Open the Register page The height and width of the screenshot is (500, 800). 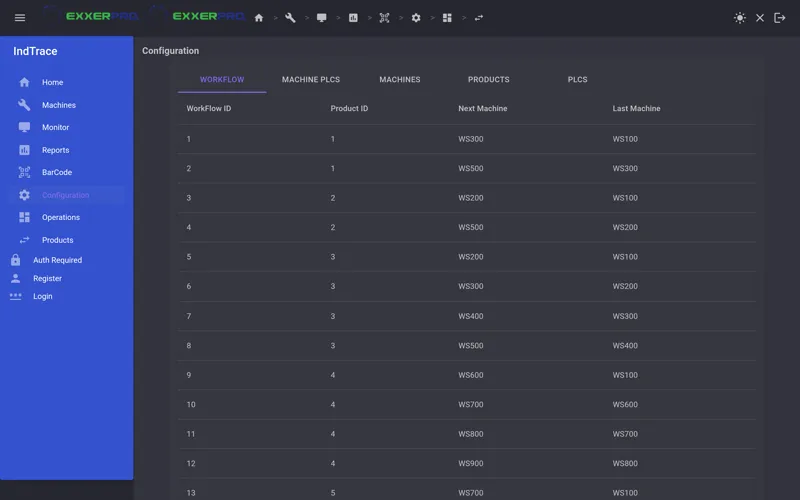pos(47,279)
